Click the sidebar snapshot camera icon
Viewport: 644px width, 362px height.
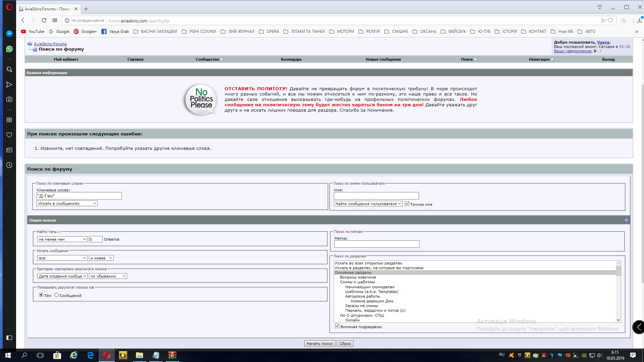pos(9,99)
